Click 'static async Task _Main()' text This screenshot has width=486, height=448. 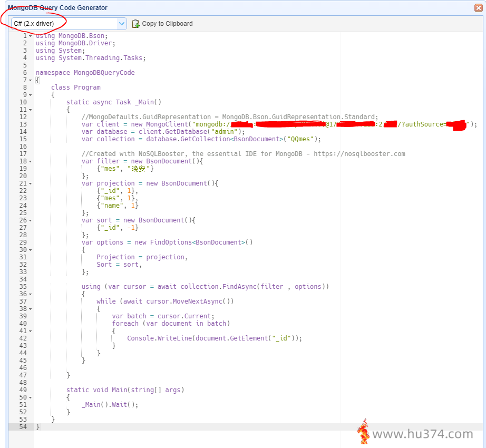click(x=114, y=102)
